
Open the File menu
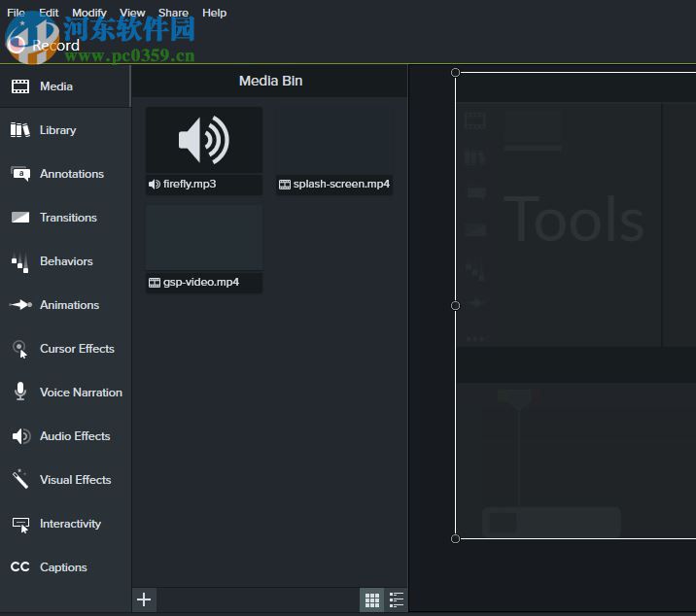pyautogui.click(x=16, y=13)
